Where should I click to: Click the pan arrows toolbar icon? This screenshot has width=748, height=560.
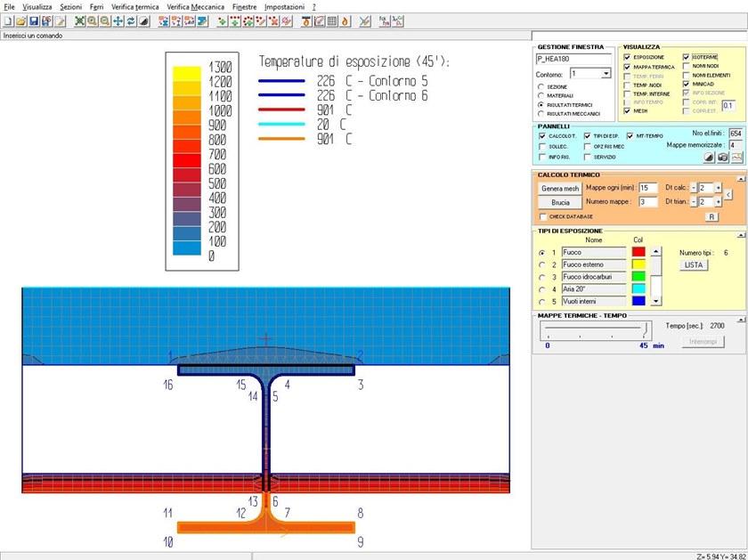(118, 20)
